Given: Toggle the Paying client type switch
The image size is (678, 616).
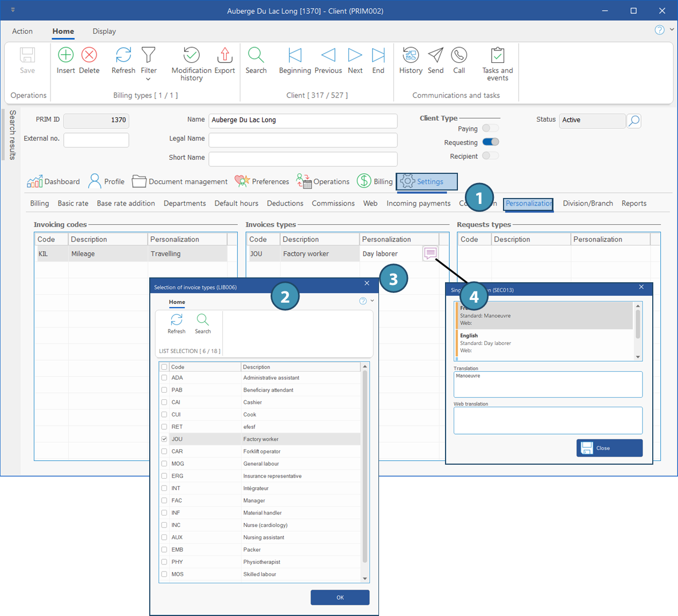Looking at the screenshot, I should tap(490, 128).
